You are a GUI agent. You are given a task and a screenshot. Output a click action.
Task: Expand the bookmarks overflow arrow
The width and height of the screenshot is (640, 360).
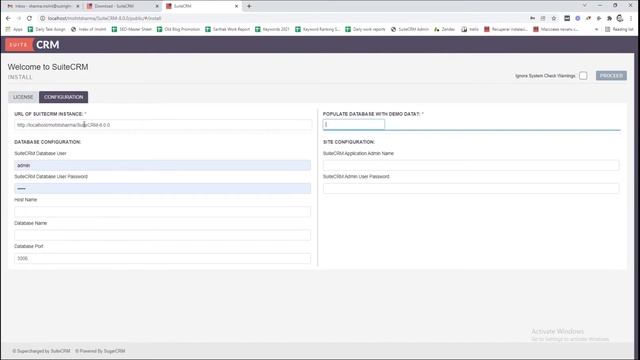coord(596,29)
